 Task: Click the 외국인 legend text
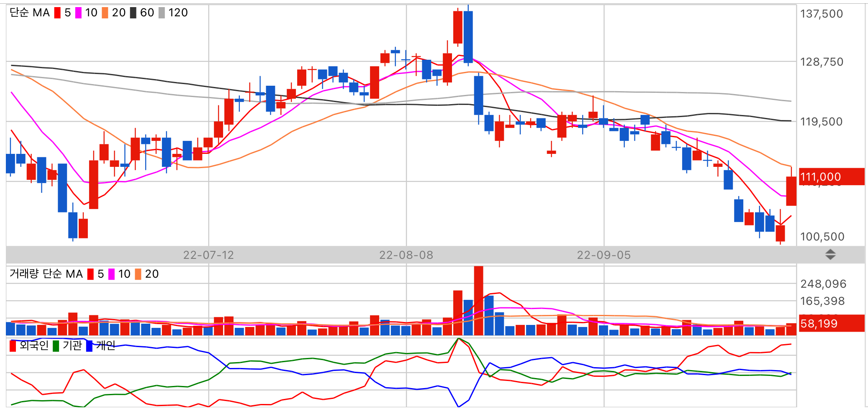(x=34, y=345)
